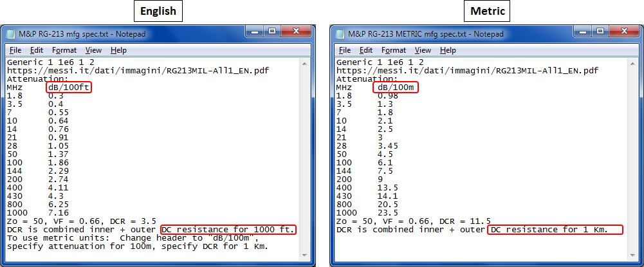Click the 'dB/100ft' header text

tap(69, 87)
